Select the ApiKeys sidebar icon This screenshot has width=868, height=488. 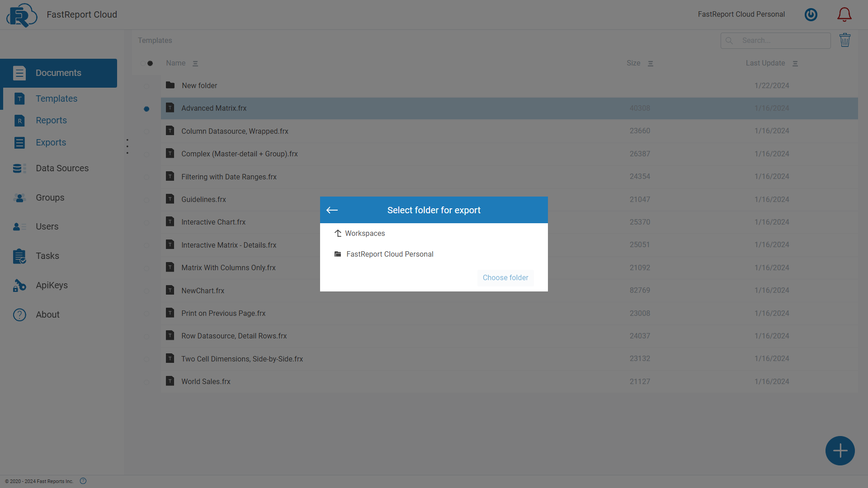click(19, 285)
